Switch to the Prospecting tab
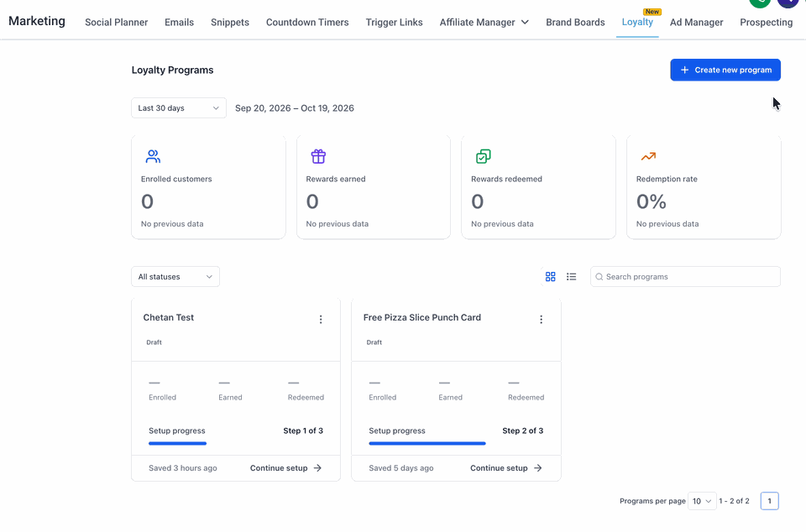This screenshot has height=532, width=806. 766,22
